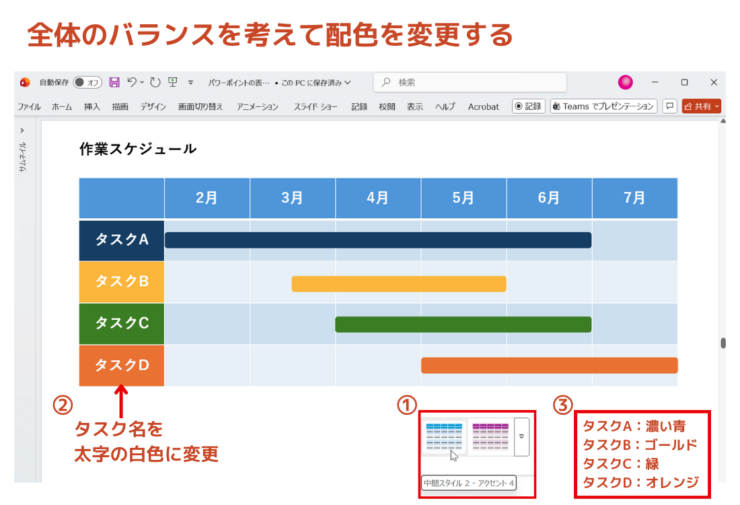Select the タスクA table cell
The height and width of the screenshot is (505, 740).
tap(122, 240)
